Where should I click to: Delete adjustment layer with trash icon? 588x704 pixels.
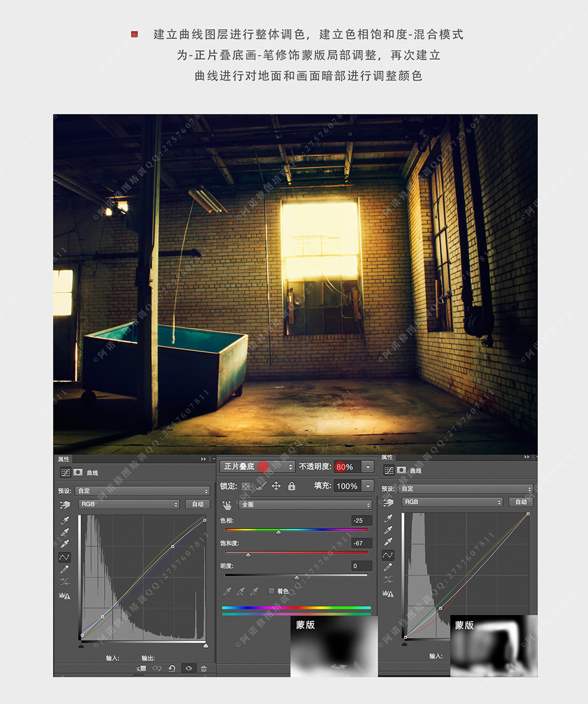click(x=203, y=668)
